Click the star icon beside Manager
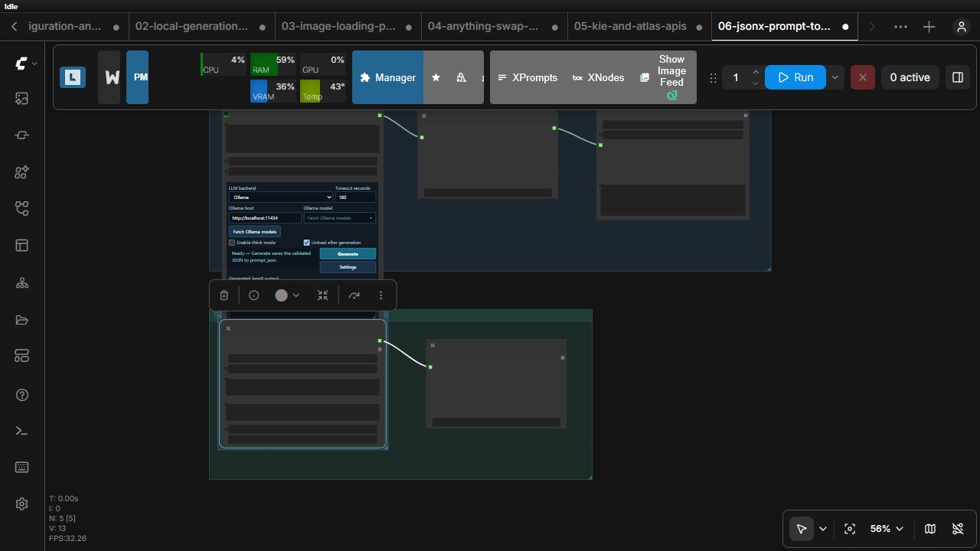Viewport: 980px width, 551px height. click(x=436, y=77)
